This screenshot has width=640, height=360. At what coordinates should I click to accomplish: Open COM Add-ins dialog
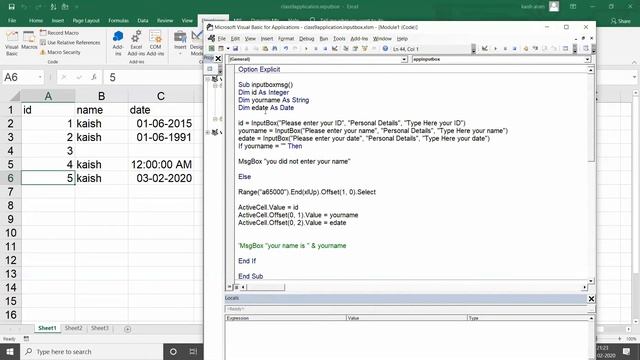155,42
